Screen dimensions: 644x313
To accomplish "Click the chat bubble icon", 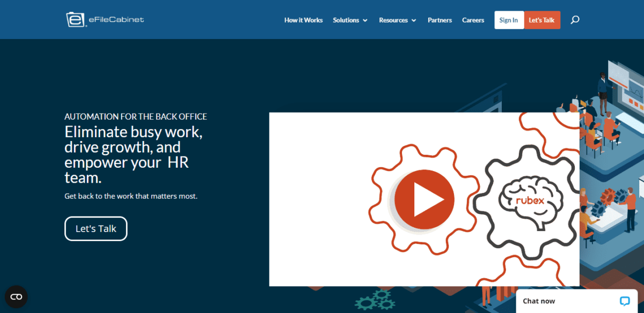I will coord(624,301).
